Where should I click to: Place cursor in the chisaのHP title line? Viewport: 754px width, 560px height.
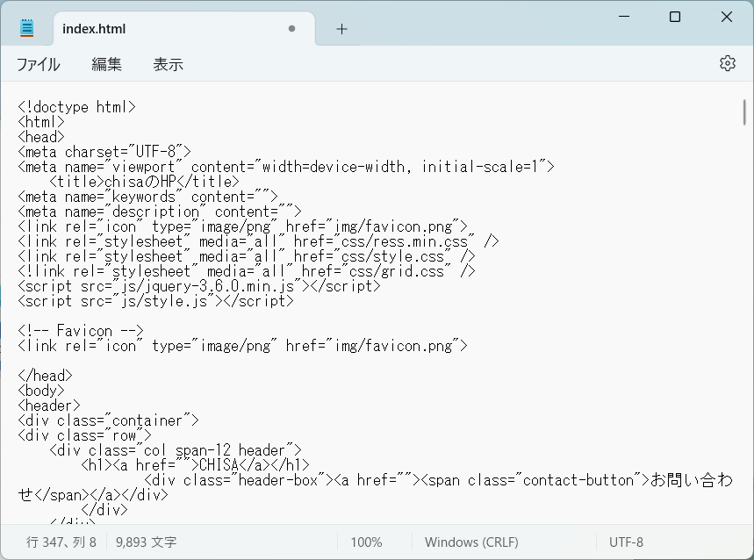point(145,182)
